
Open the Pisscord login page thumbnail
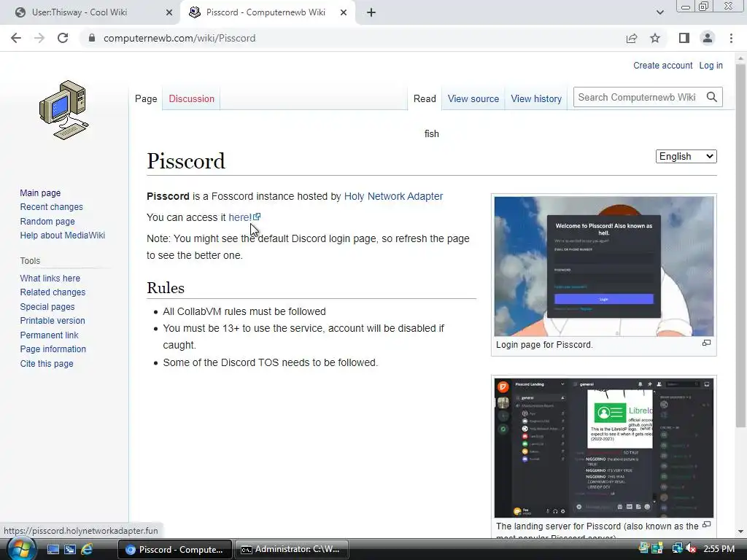[x=603, y=266]
